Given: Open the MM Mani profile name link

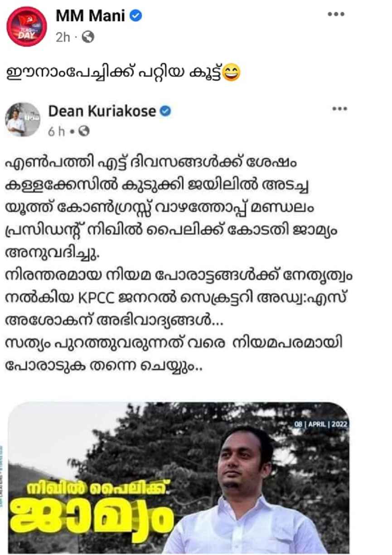Looking at the screenshot, I should (90, 16).
